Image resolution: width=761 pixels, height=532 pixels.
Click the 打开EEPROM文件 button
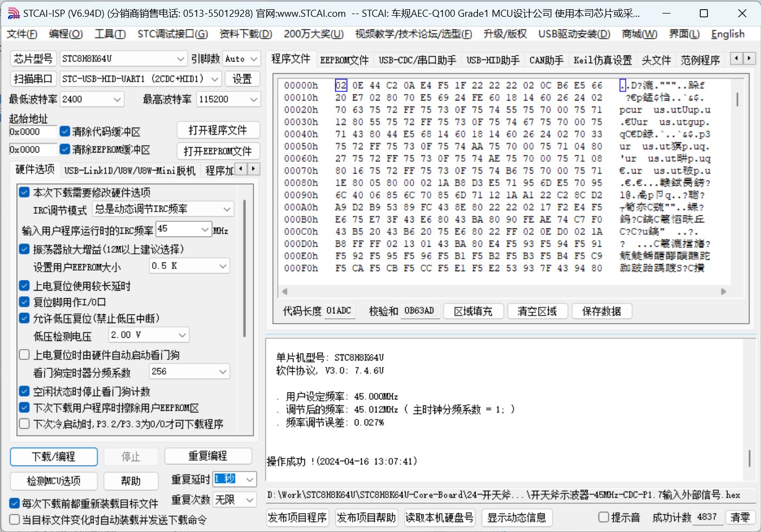tap(218, 151)
